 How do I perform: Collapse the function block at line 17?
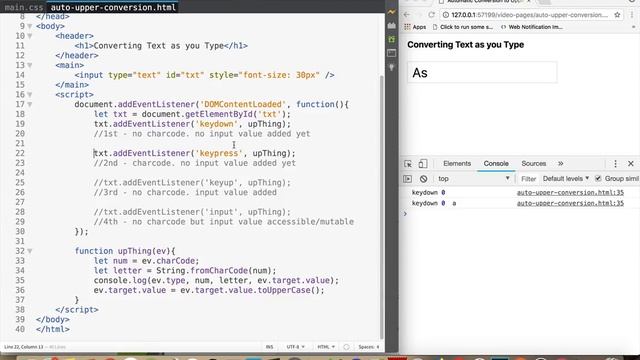[30, 104]
